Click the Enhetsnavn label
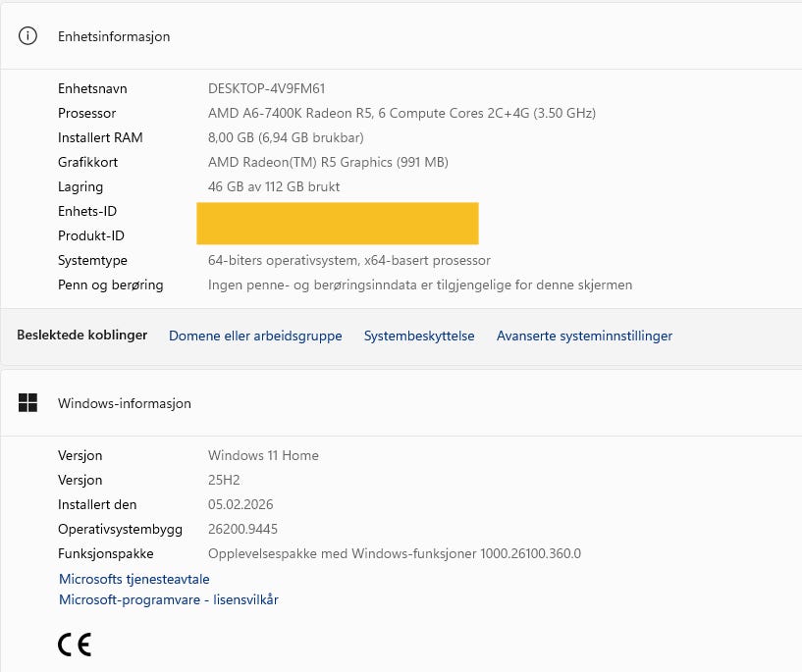The image size is (802, 672). 92,88
